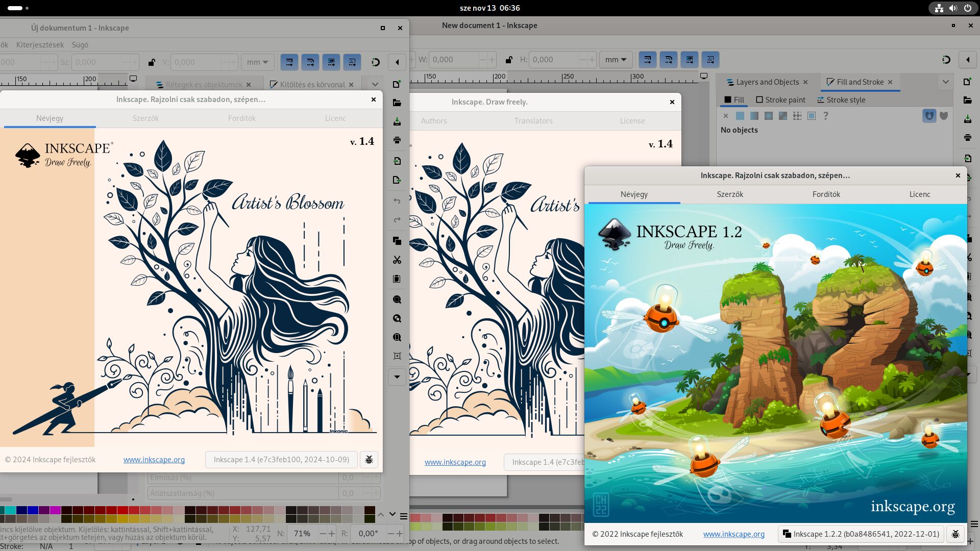Toggle scale stroke width button in Hungarian window
Screen dimensions: 980x551
click(289, 62)
